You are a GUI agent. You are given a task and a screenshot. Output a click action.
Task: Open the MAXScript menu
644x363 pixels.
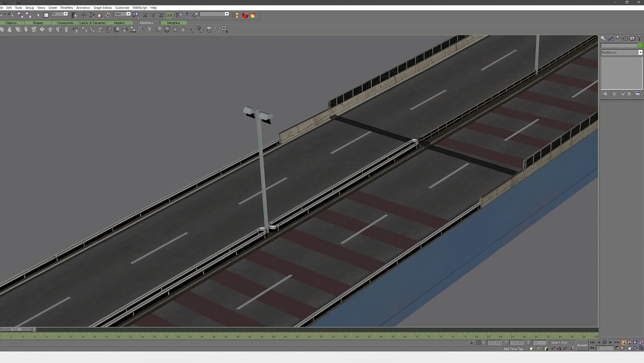139,8
